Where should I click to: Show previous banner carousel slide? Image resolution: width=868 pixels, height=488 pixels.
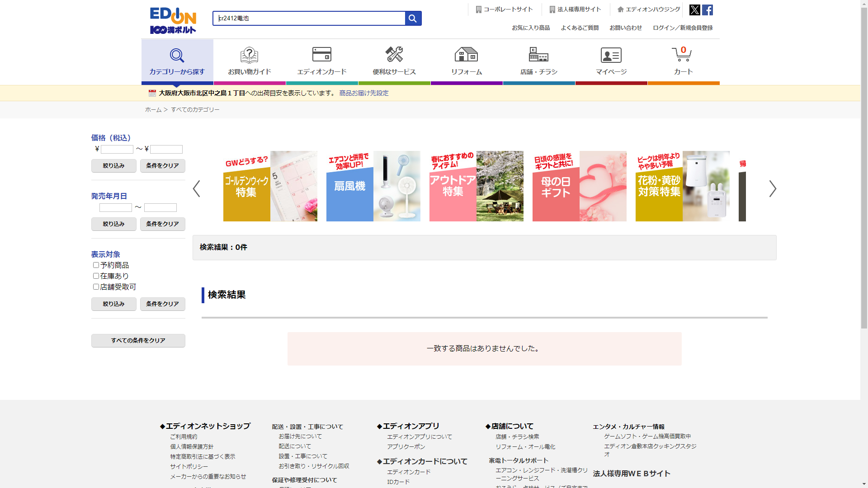coord(196,188)
